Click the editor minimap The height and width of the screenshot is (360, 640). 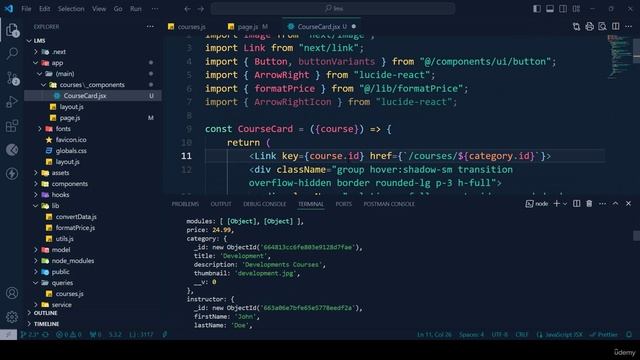620,57
